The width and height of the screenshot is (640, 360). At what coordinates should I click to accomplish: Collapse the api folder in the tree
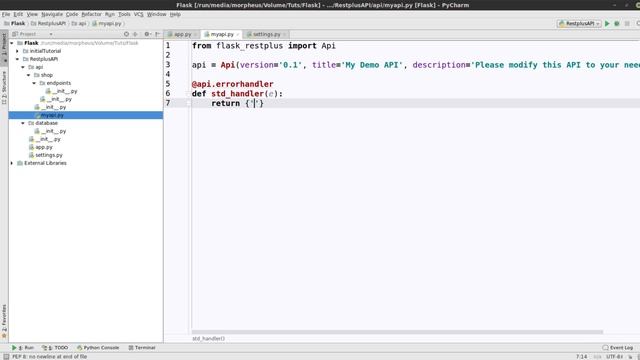23,67
